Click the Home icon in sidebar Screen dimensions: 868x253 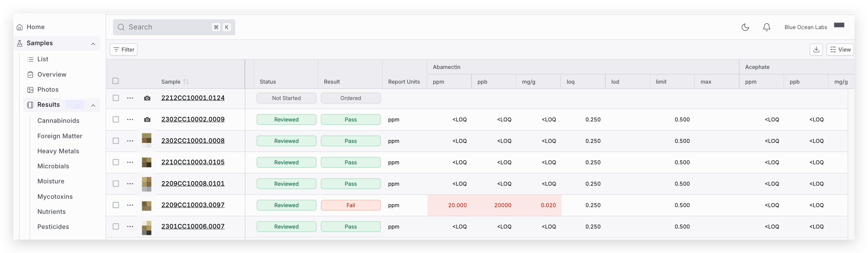(20, 27)
